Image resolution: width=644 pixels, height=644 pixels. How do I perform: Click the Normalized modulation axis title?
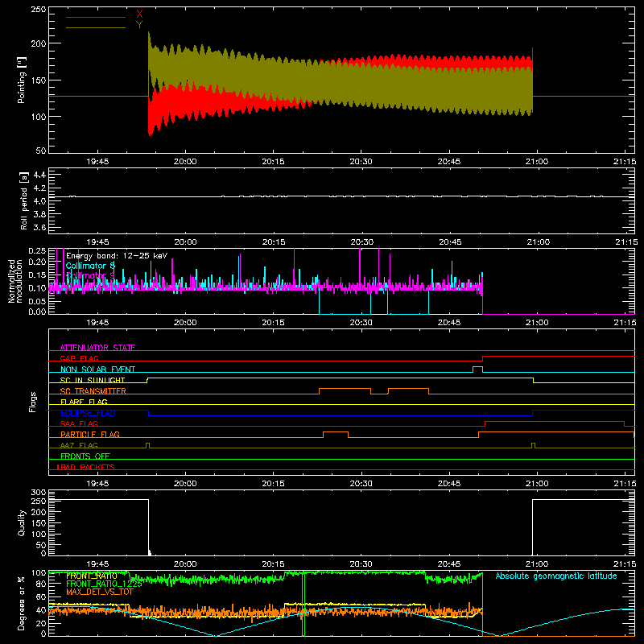tap(15, 281)
